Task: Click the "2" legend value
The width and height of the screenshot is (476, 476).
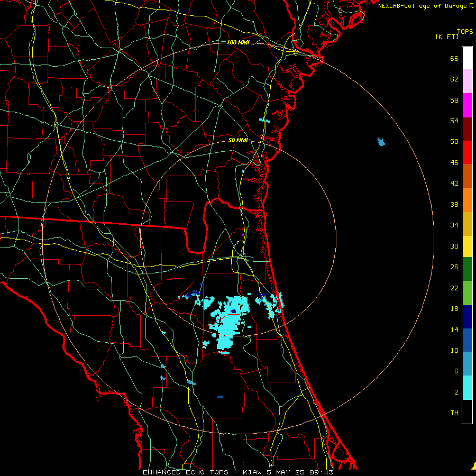Action: coord(456,392)
